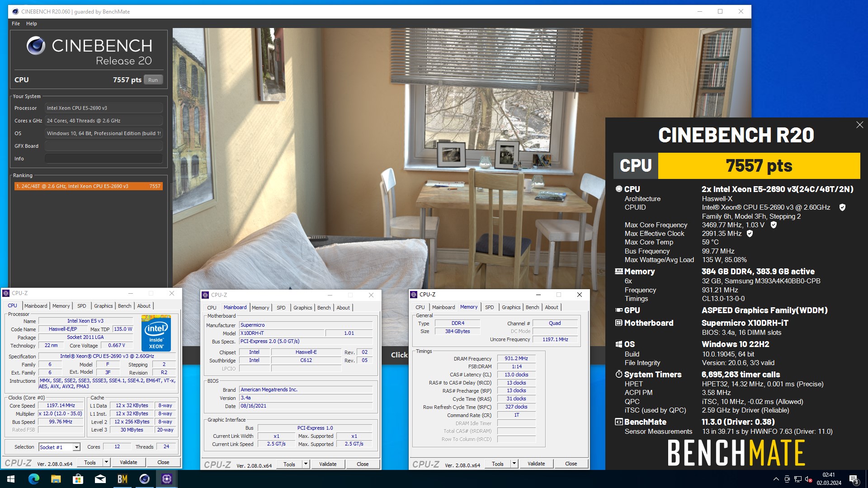Click the CPU chip icon in BenchMate
The height and width of the screenshot is (488, 868).
tap(618, 189)
